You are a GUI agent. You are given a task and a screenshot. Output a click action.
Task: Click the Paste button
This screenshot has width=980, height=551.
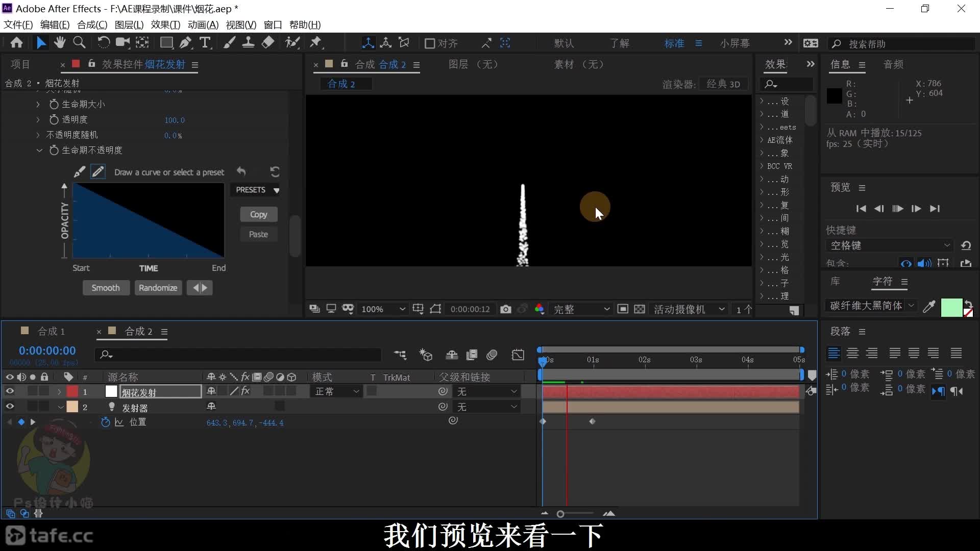click(x=258, y=234)
